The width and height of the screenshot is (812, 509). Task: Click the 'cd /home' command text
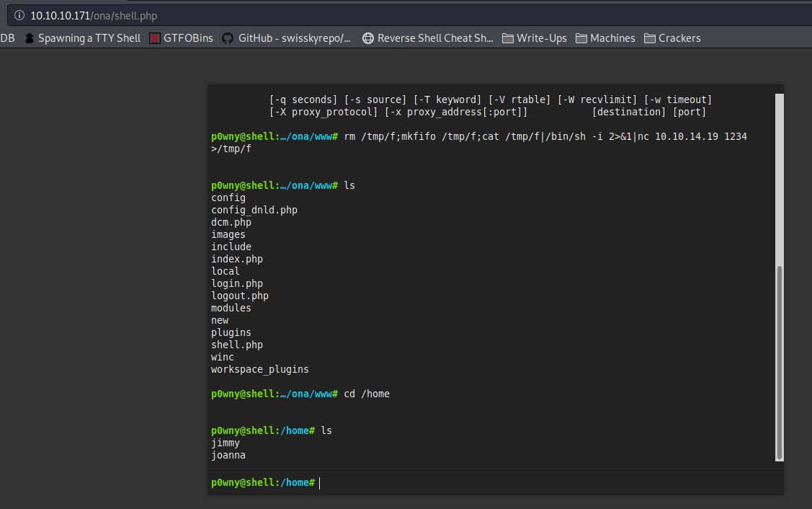(367, 394)
